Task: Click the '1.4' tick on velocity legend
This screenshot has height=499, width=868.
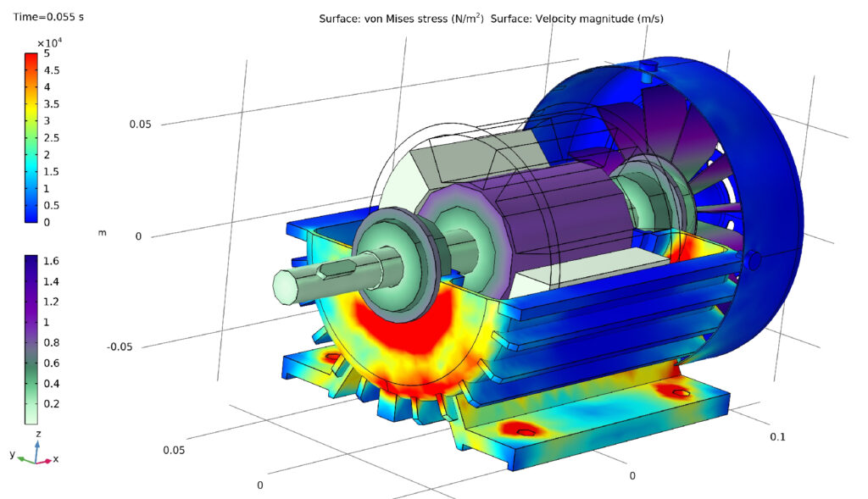Action: point(52,281)
